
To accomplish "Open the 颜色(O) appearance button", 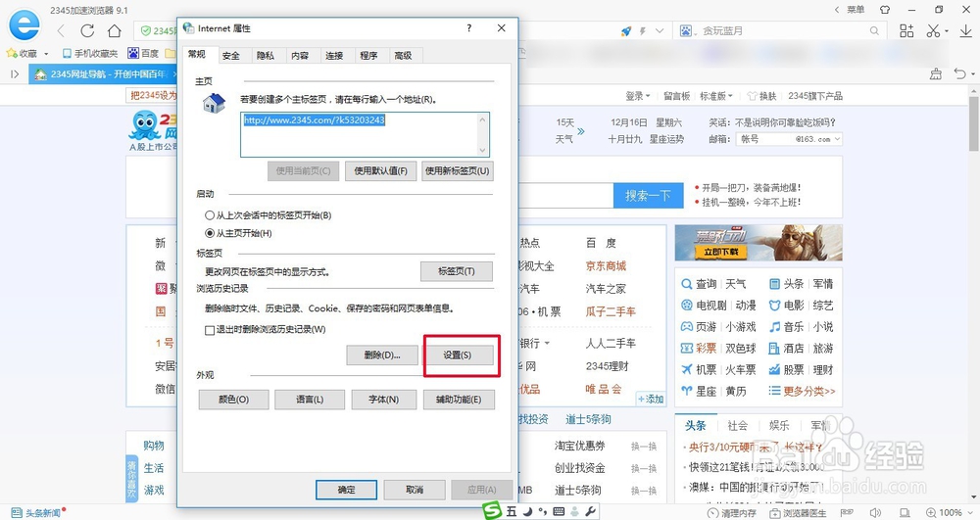I will click(234, 400).
